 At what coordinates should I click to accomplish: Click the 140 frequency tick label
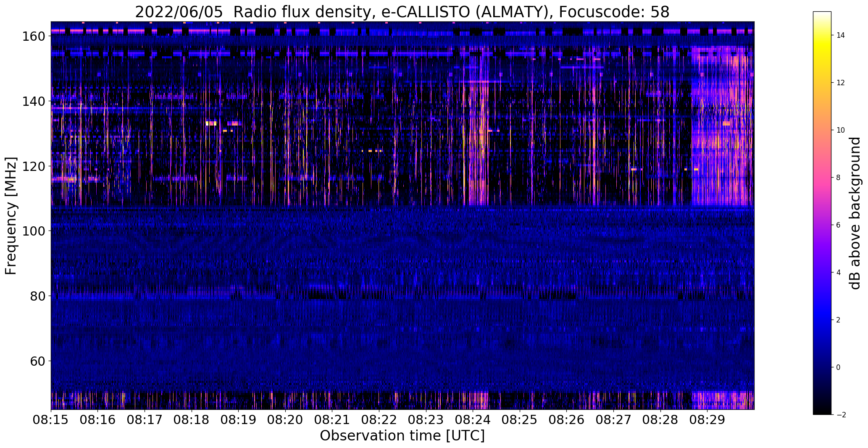click(x=34, y=101)
